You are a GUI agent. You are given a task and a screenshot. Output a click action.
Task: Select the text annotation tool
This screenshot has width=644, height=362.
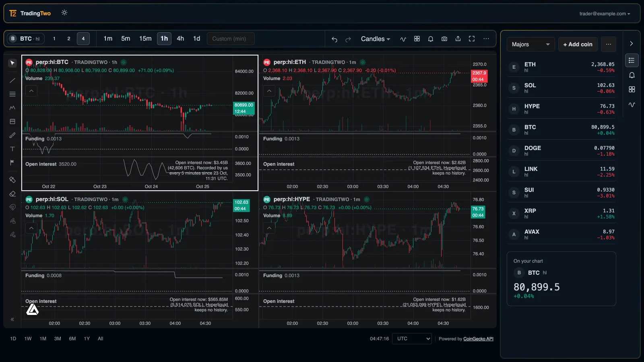tap(12, 149)
